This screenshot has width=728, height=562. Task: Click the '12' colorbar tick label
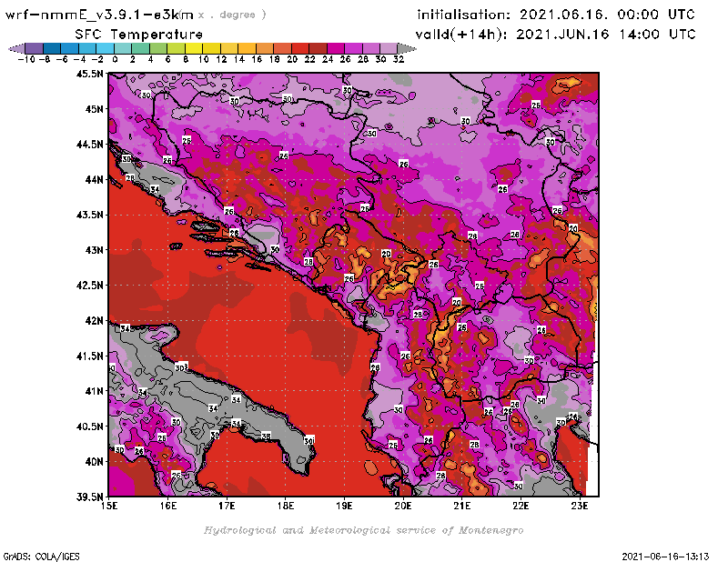[x=221, y=59]
